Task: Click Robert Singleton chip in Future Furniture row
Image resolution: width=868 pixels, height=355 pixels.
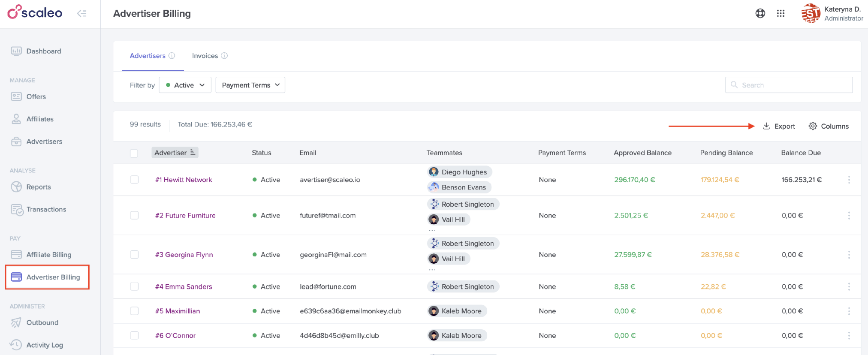Action: point(463,204)
